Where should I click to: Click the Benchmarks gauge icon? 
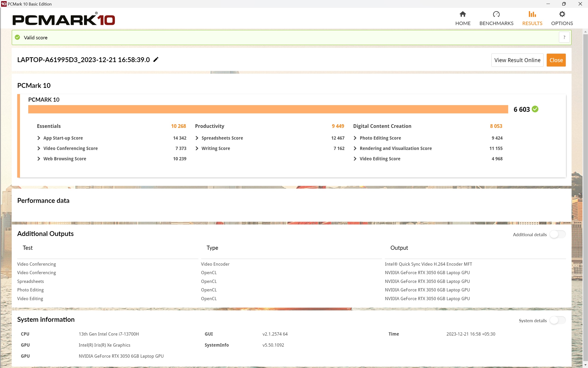[496, 14]
